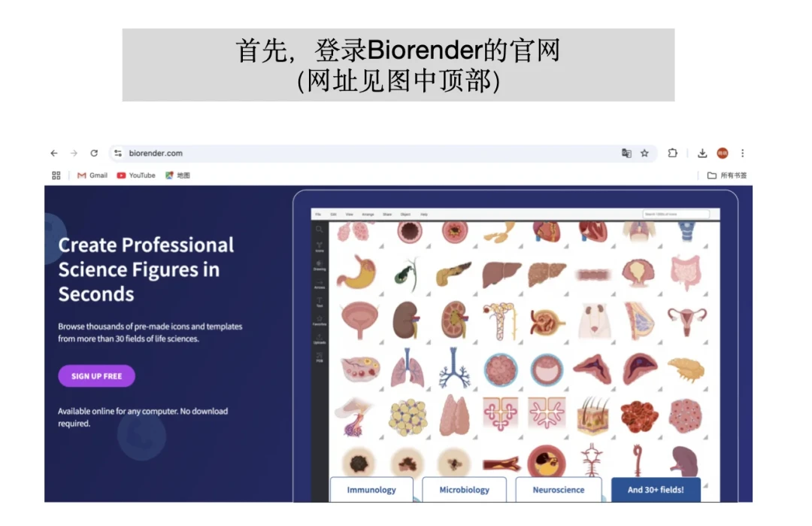The image size is (812, 526).
Task: Select the smooth brown liver icon
Action: (501, 274)
